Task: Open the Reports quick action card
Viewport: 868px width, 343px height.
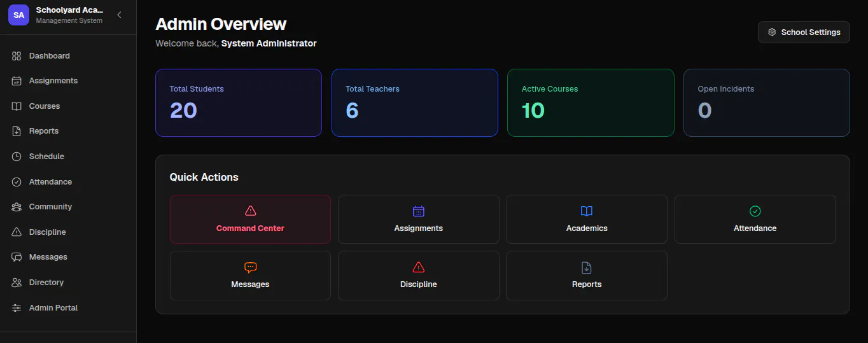Action: coord(587,276)
